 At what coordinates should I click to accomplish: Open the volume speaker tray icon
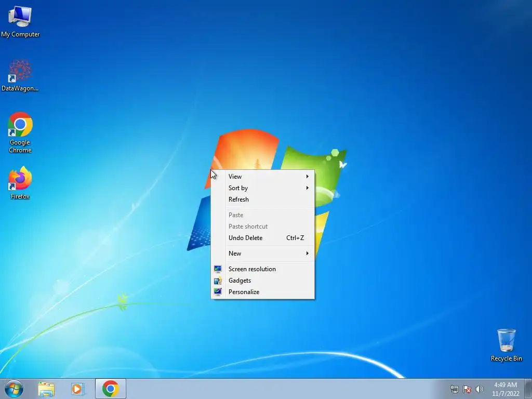click(x=480, y=389)
